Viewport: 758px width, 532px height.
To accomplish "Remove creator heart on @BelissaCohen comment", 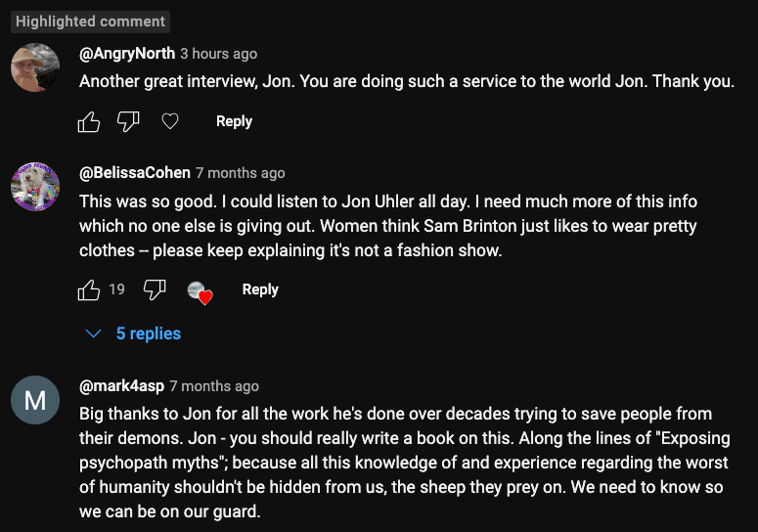I will (x=200, y=290).
